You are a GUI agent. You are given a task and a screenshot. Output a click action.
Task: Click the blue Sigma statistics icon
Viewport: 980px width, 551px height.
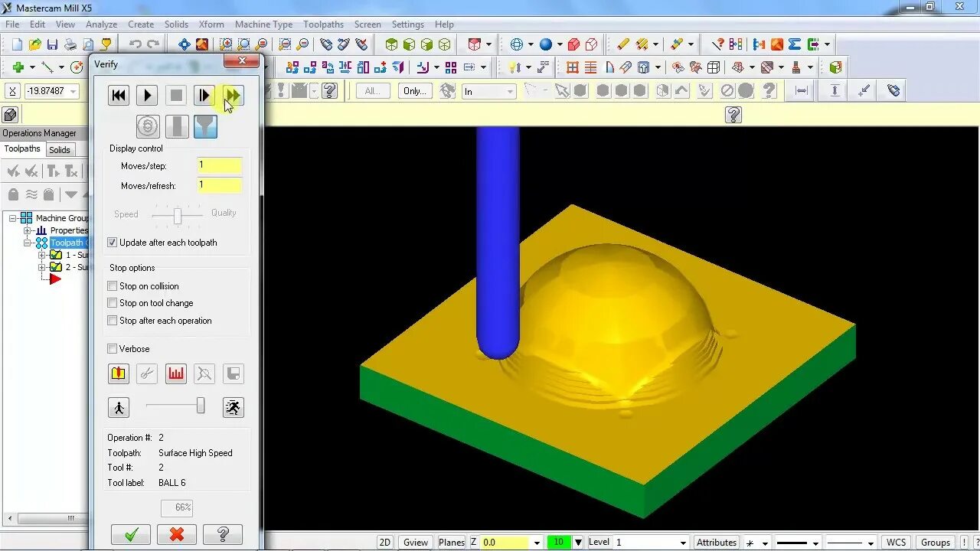pos(795,44)
